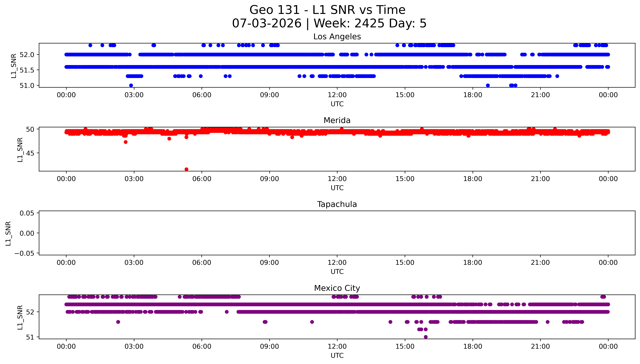This screenshot has height=364, width=640.
Task: Click the "Geo 131 - L1 SNR vs Time" title
Action: coord(327,10)
